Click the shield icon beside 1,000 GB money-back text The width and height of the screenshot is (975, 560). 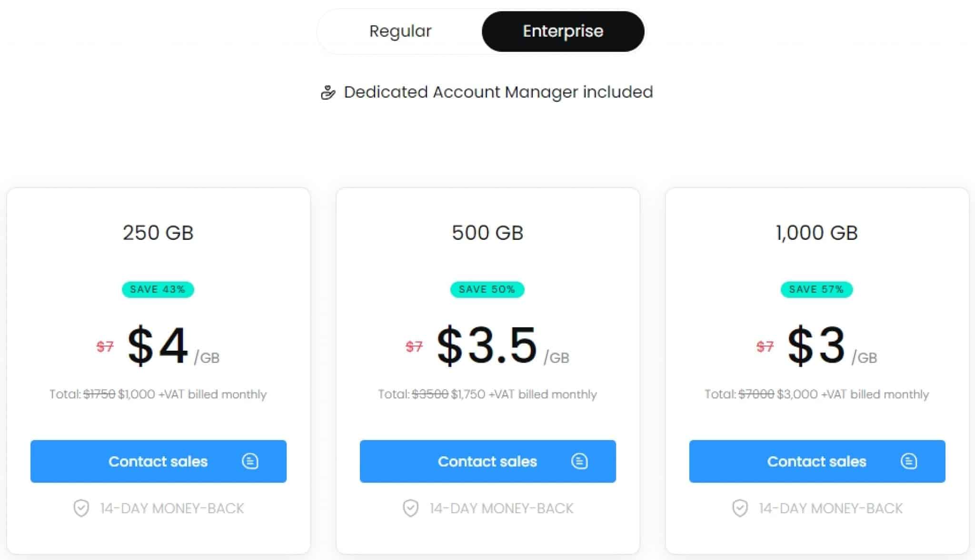(x=739, y=508)
